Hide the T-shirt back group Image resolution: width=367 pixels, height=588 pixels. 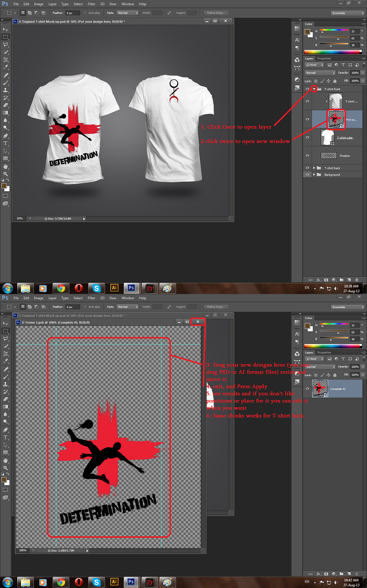pos(307,168)
